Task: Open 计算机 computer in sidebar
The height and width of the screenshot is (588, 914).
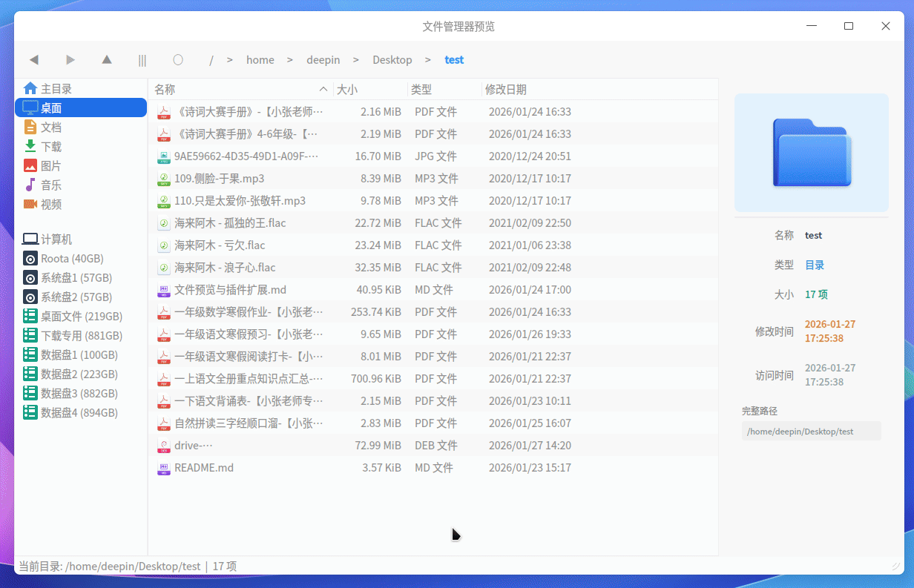Action: pos(81,239)
